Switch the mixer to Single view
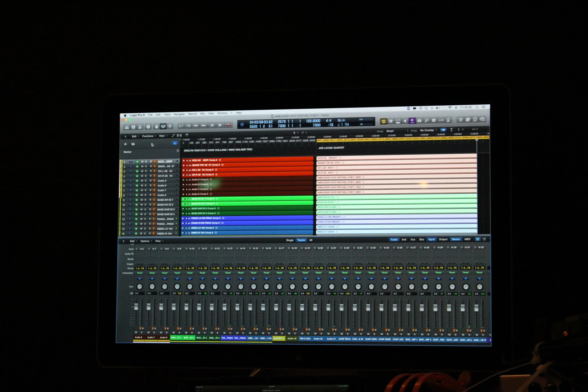Screen dimensions: 588x392 (x=290, y=240)
